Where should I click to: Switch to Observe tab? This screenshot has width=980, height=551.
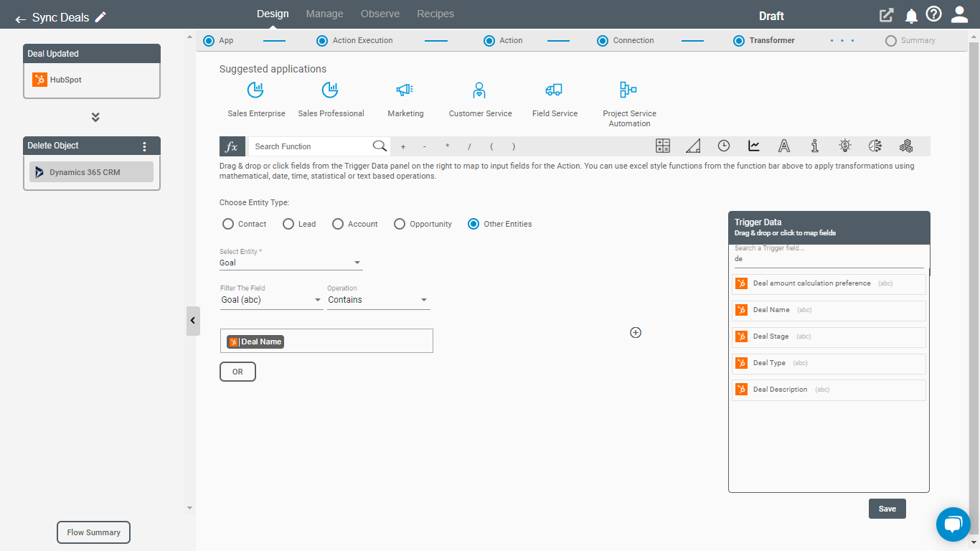[380, 14]
